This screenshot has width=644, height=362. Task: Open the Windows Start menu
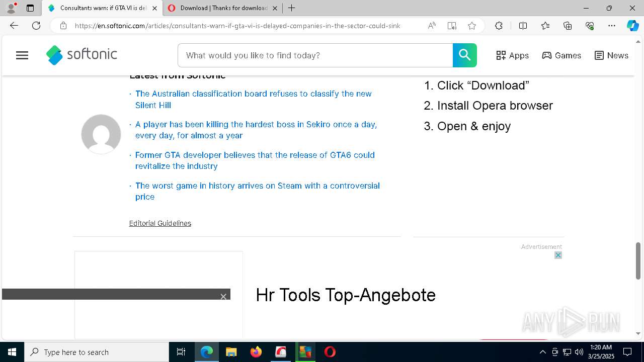[x=12, y=352]
